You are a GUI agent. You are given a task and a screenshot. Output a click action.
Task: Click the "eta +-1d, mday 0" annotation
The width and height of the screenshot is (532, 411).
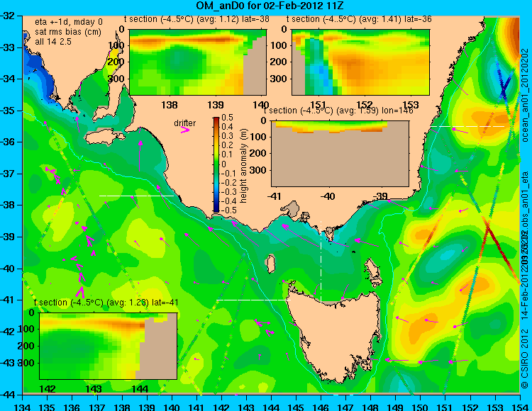(x=69, y=22)
